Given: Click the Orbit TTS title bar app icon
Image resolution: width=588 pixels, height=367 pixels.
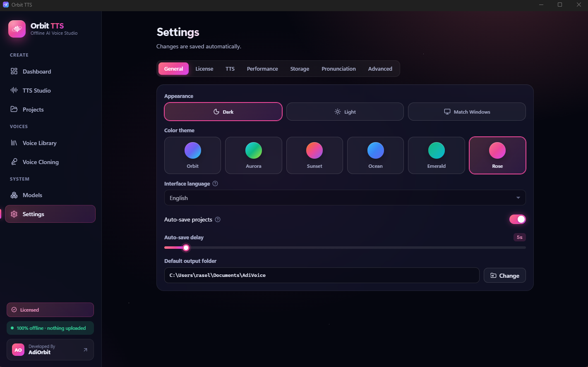Looking at the screenshot, I should 6,5.
